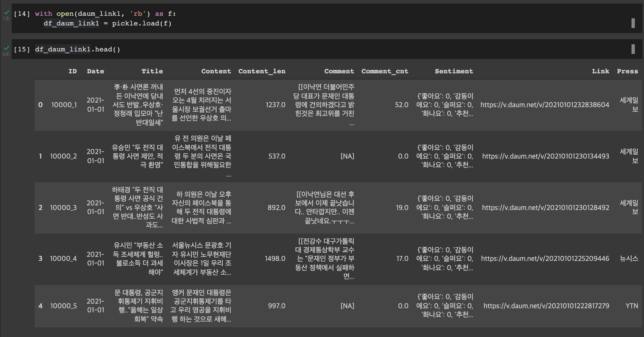The height and width of the screenshot is (337, 644).
Task: Click the Sentiment column header
Action: (x=454, y=71)
